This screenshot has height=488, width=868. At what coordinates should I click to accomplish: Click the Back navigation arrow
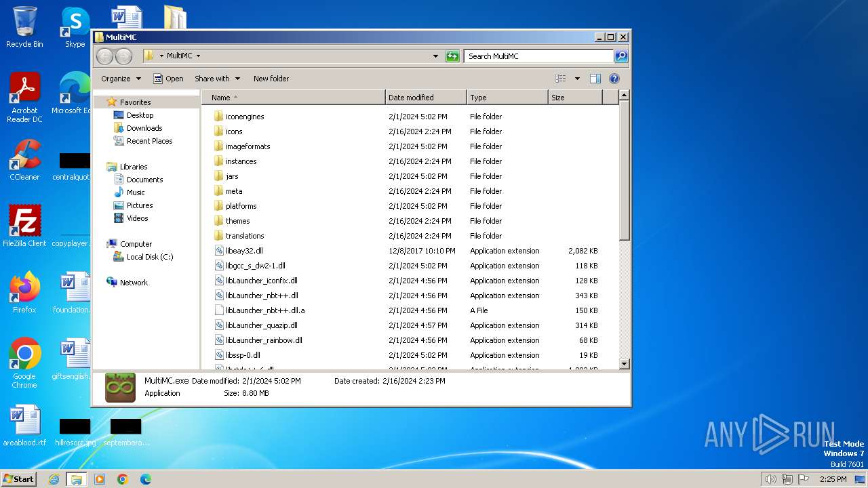tap(104, 56)
